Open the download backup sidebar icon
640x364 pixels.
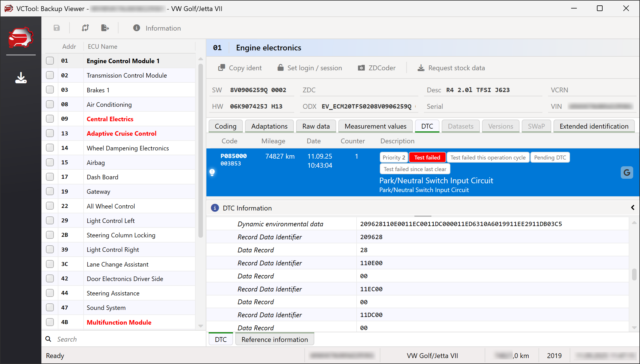tap(21, 78)
